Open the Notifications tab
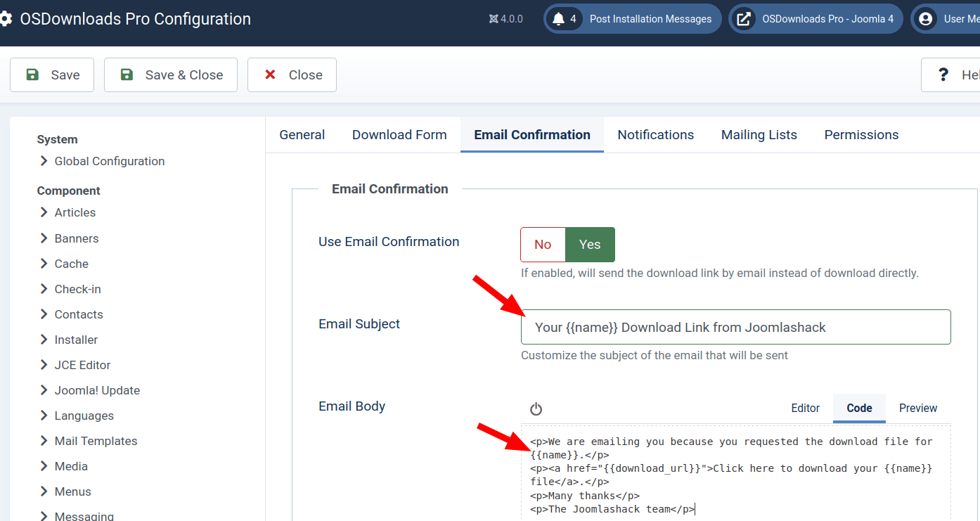 pyautogui.click(x=656, y=135)
